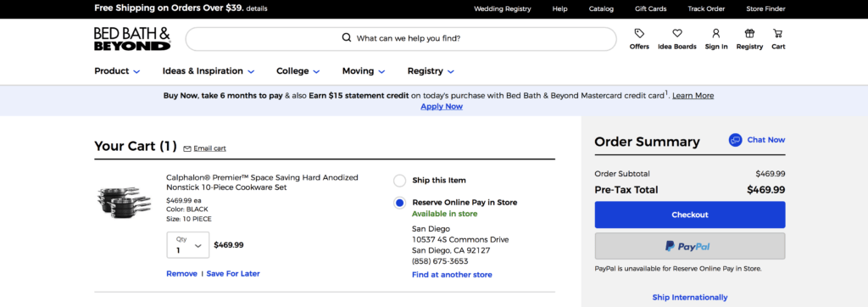The width and height of the screenshot is (868, 307).
Task: Open Idea Boards heart icon
Action: [x=677, y=33]
